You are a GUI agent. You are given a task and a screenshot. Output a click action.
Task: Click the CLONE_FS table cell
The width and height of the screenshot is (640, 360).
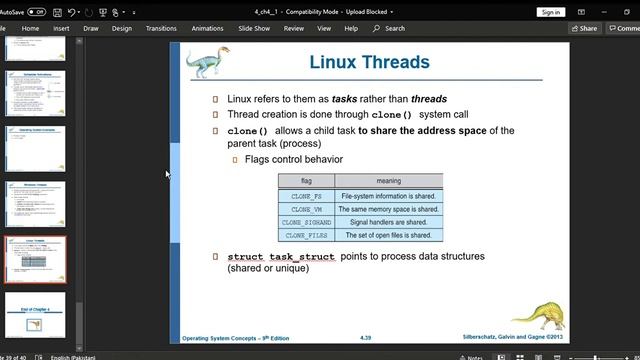point(307,196)
